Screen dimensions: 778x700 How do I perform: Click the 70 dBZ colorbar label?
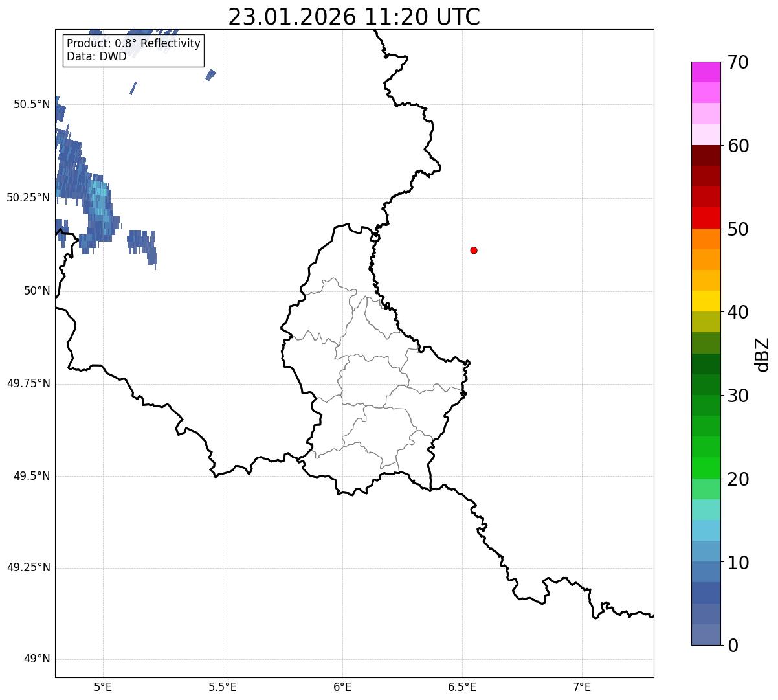(x=738, y=63)
